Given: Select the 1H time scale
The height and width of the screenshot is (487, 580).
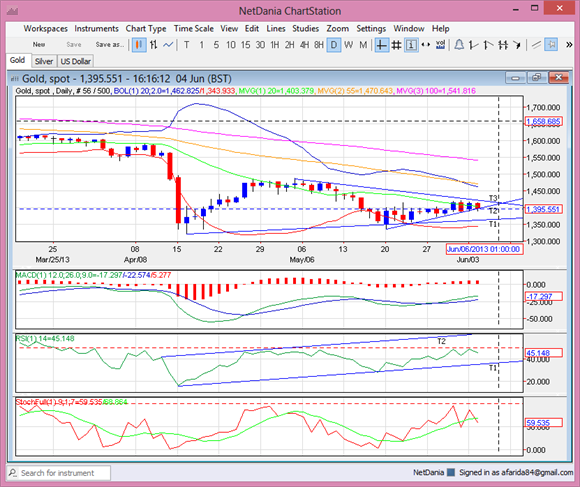Looking at the screenshot, I should [275, 45].
